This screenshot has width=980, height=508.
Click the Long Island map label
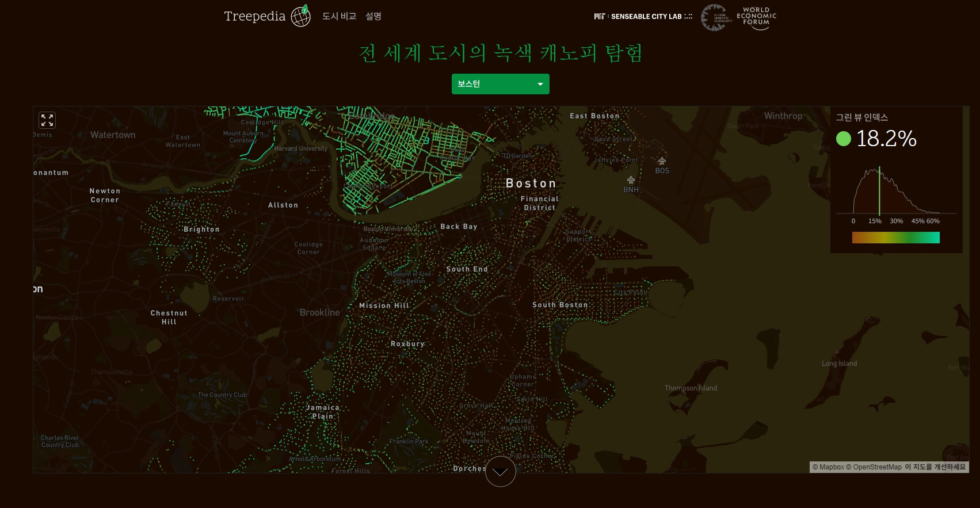tap(839, 364)
